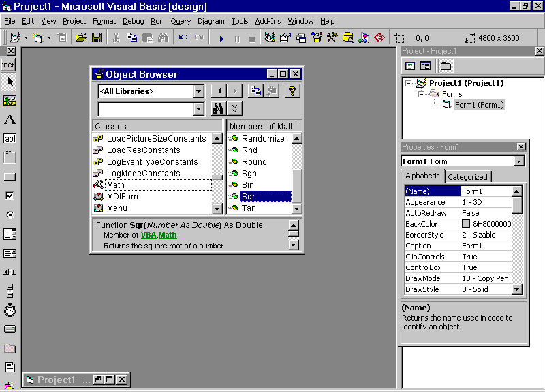Select the DirListBox folder control in the toolbox
The image size is (545, 392).
point(10,348)
